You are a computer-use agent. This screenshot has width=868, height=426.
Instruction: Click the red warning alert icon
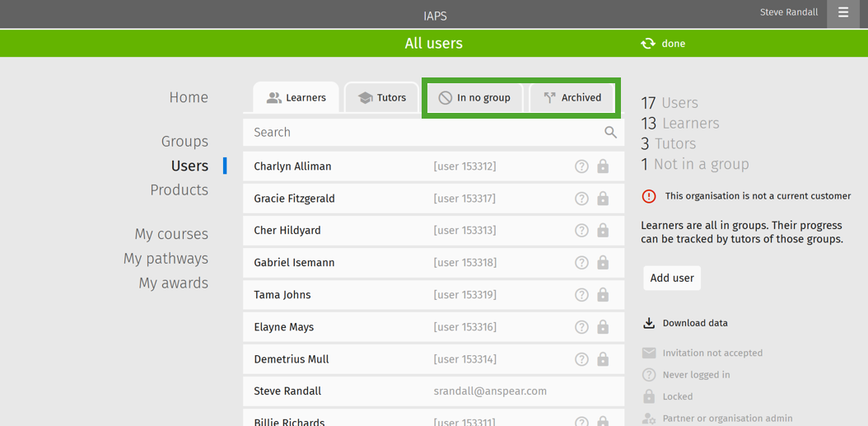point(649,196)
